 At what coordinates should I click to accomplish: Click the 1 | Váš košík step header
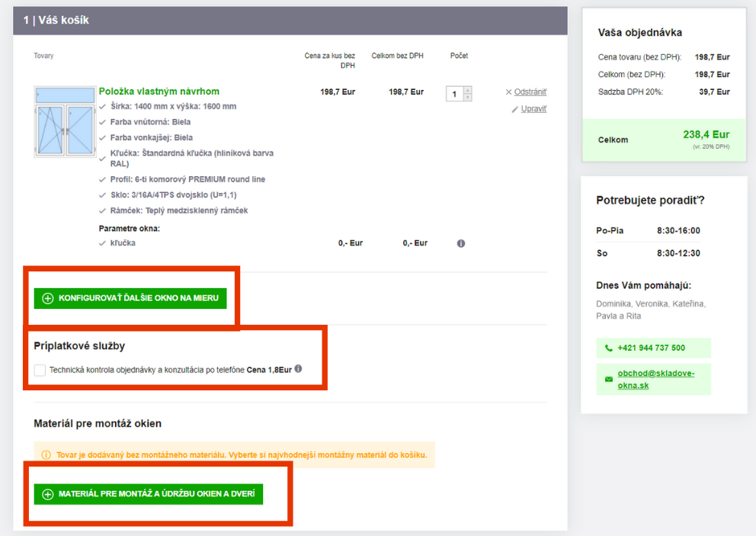click(56, 21)
